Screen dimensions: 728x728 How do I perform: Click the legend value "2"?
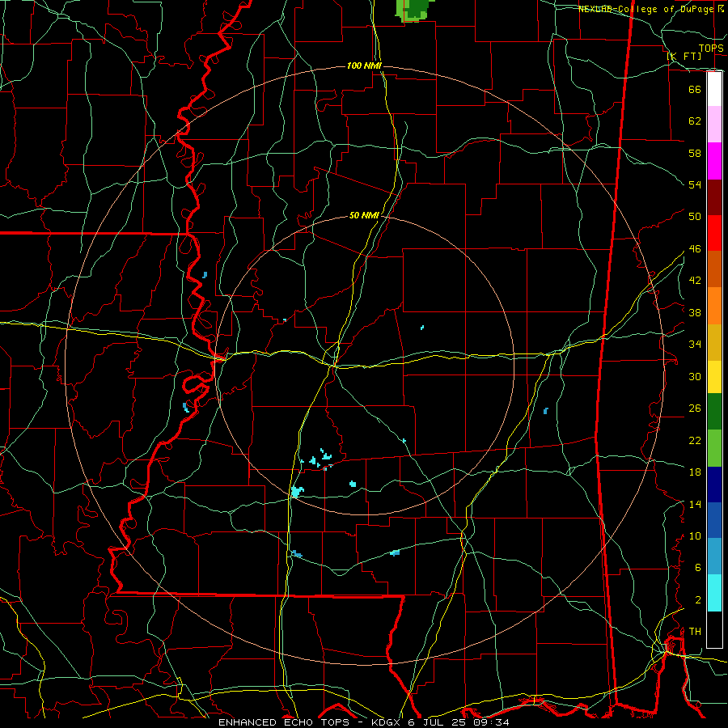point(698,600)
